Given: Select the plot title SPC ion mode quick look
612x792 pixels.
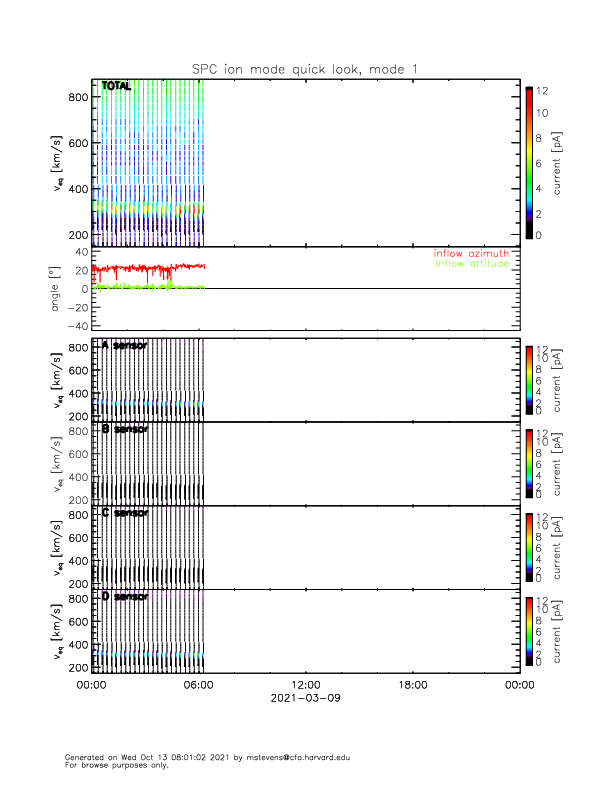Looking at the screenshot, I should [x=305, y=68].
